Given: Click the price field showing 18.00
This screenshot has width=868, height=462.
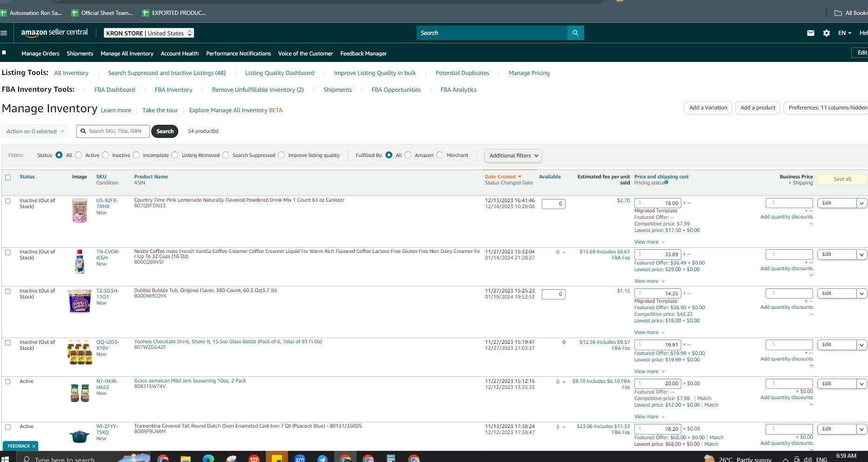Looking at the screenshot, I should 658,203.
